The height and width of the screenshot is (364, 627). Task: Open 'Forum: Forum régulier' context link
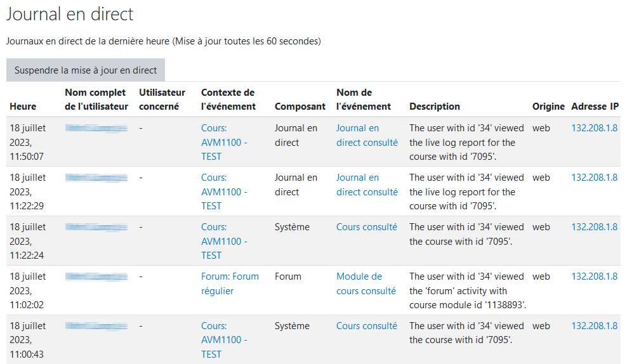[230, 283]
